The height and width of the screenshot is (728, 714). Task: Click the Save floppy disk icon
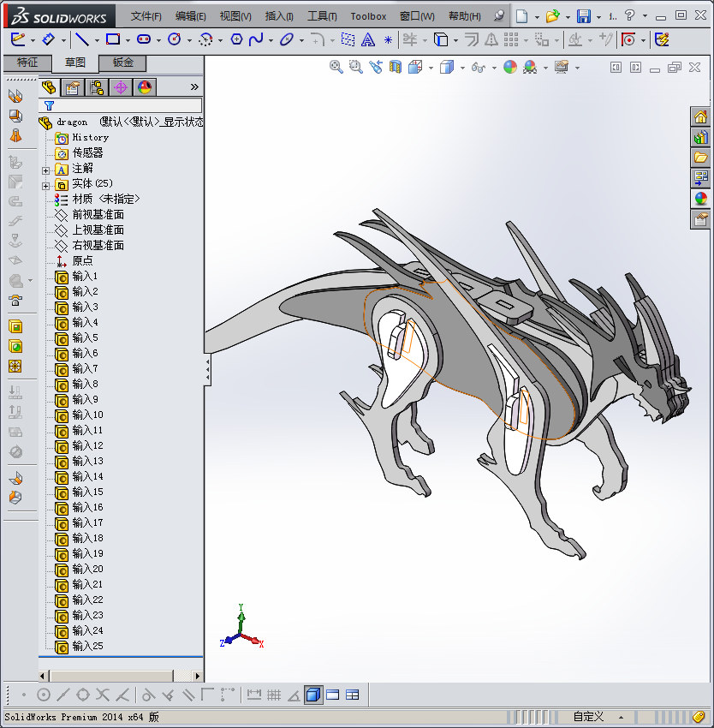[583, 16]
